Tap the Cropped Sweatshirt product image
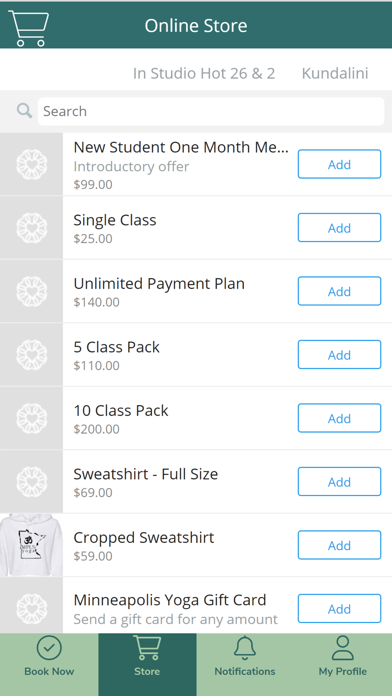 coord(32,545)
